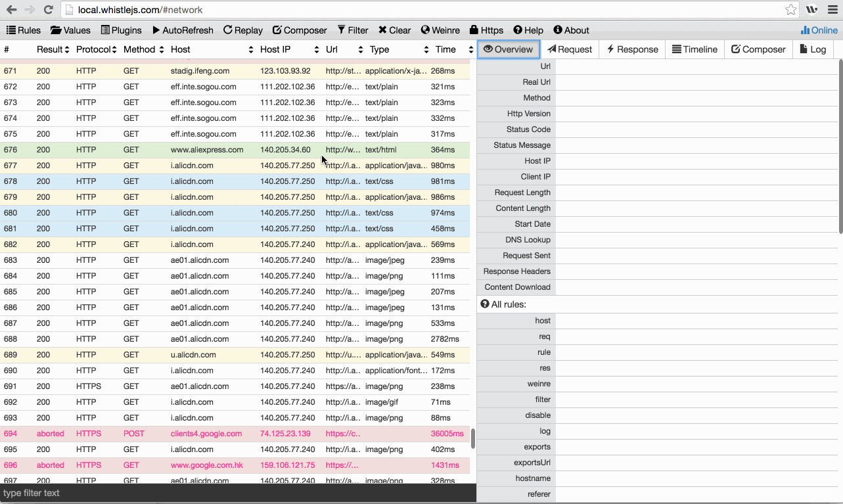Sort by the Result column

(x=53, y=49)
